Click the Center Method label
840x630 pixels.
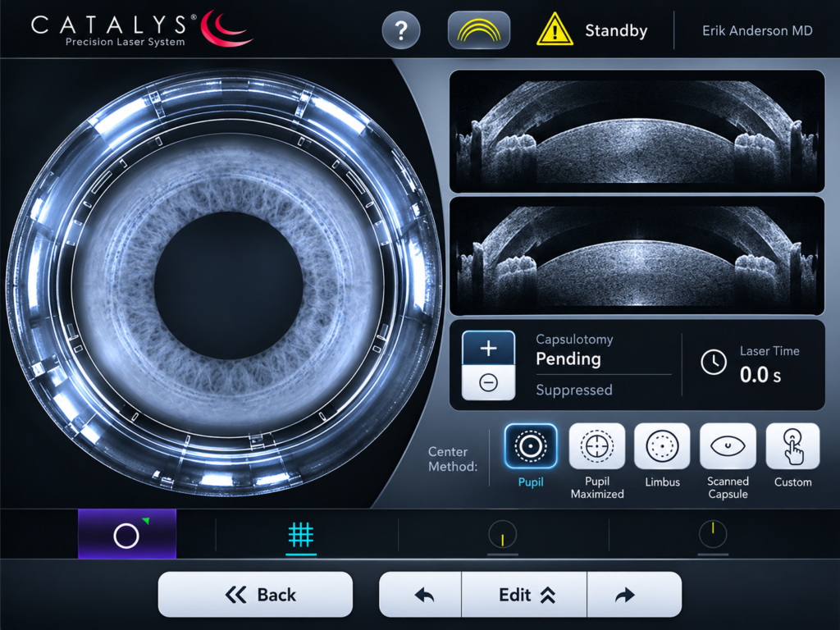click(x=453, y=459)
